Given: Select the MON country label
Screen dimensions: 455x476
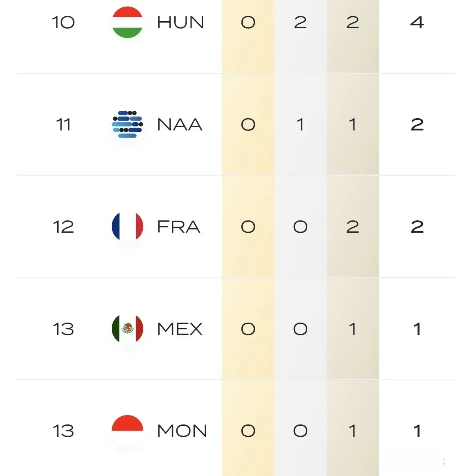Looking at the screenshot, I should [182, 431].
